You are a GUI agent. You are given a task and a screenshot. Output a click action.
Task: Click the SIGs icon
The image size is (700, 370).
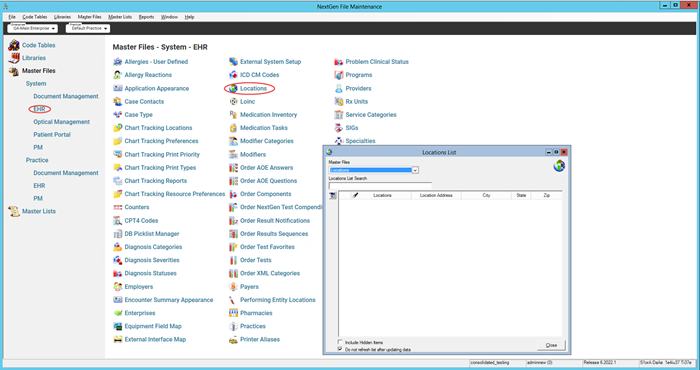tap(339, 128)
